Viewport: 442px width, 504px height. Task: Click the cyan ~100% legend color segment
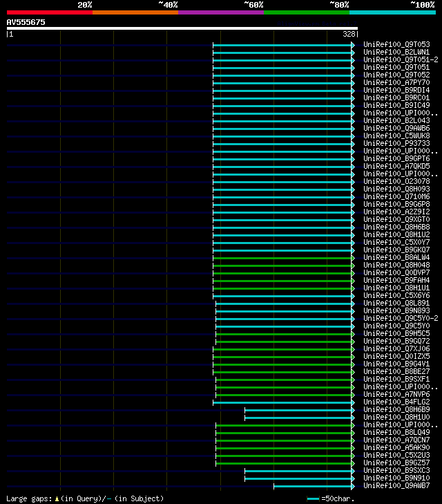[392, 12]
